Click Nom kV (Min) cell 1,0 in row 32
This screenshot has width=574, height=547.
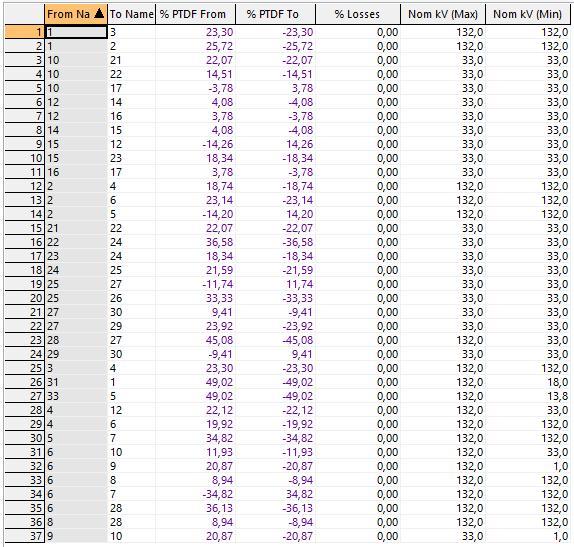(528, 466)
